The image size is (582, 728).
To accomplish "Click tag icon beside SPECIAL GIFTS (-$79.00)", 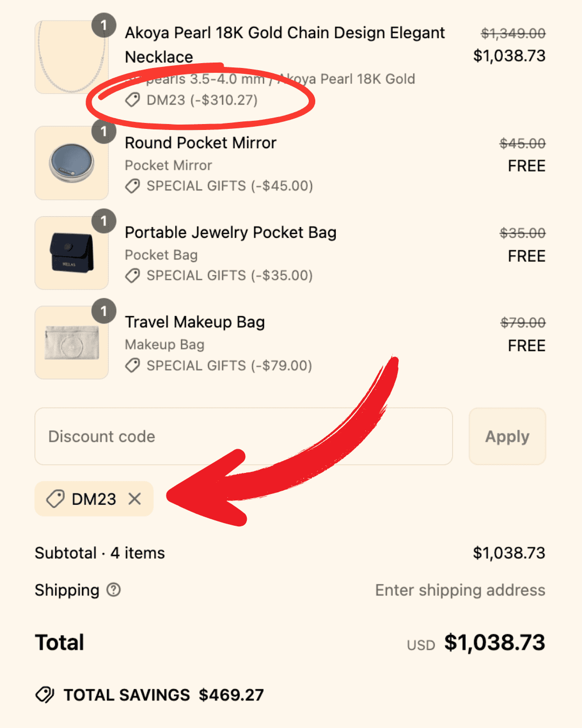I will click(133, 366).
